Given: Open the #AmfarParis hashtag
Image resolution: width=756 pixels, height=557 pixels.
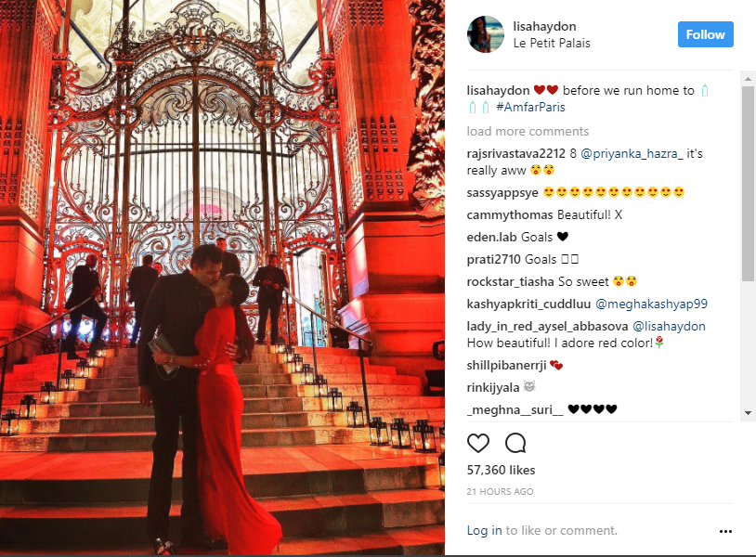Looking at the screenshot, I should (x=530, y=107).
